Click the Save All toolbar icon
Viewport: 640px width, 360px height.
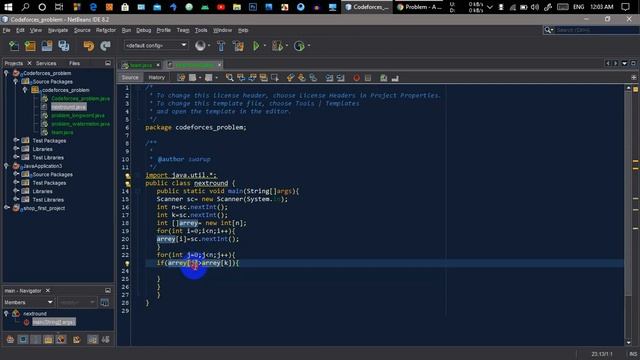(64, 46)
